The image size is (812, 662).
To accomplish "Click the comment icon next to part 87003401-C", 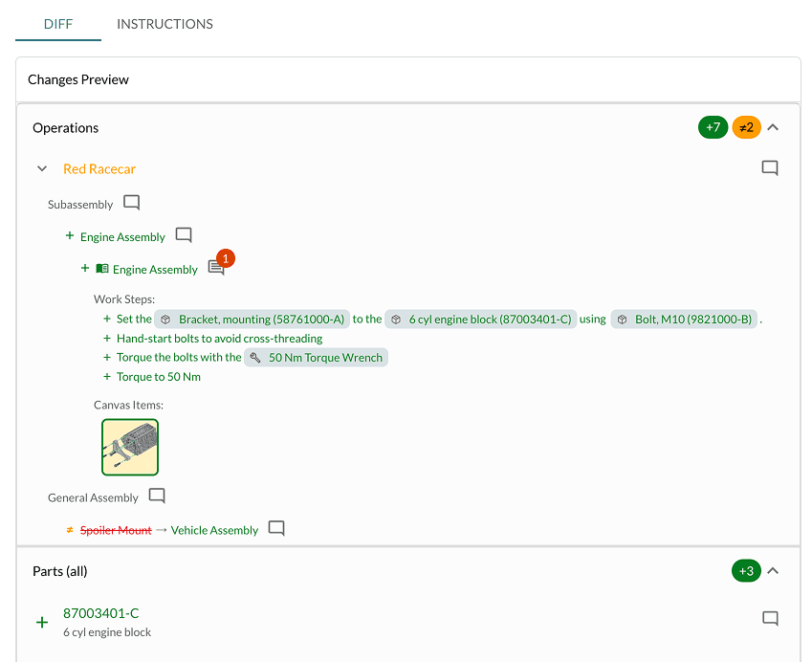I will [x=770, y=618].
